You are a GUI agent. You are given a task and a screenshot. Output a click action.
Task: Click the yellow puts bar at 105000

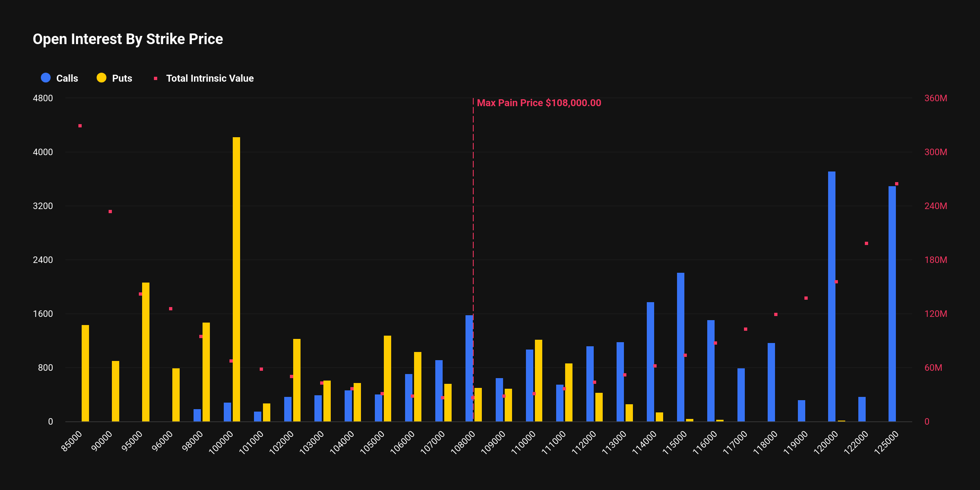pyautogui.click(x=388, y=379)
